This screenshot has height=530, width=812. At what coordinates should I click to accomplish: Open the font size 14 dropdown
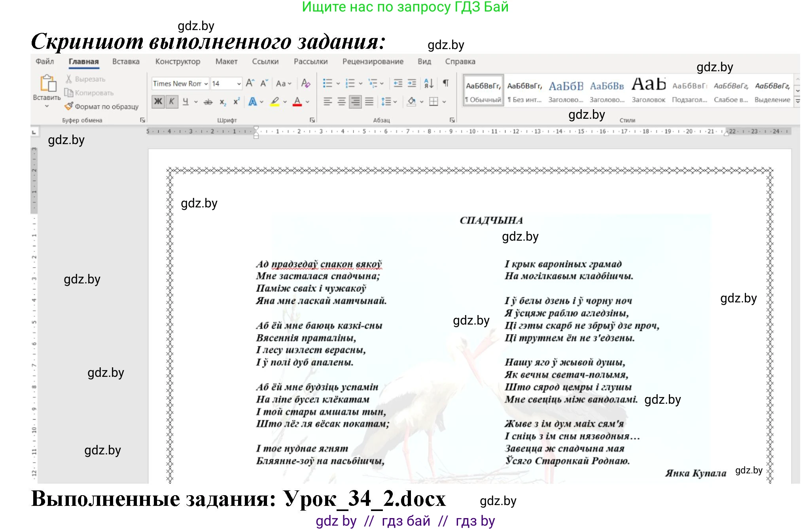click(239, 84)
